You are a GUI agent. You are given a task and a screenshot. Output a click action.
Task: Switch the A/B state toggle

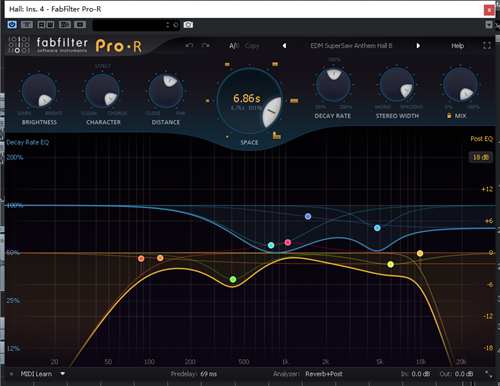point(234,46)
